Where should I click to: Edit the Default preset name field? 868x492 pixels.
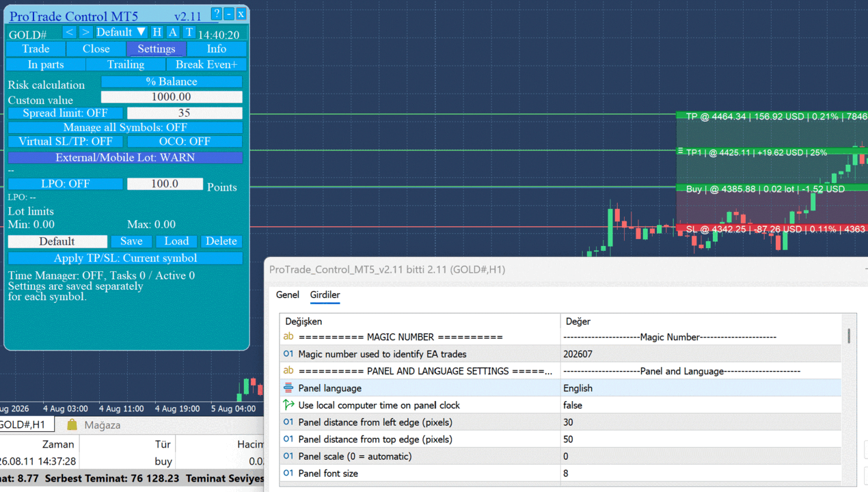[x=57, y=241]
